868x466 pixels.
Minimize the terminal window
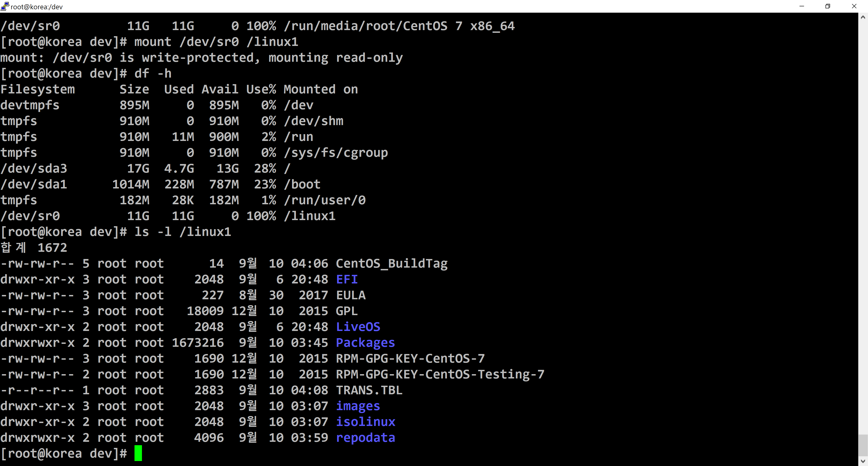(x=802, y=6)
